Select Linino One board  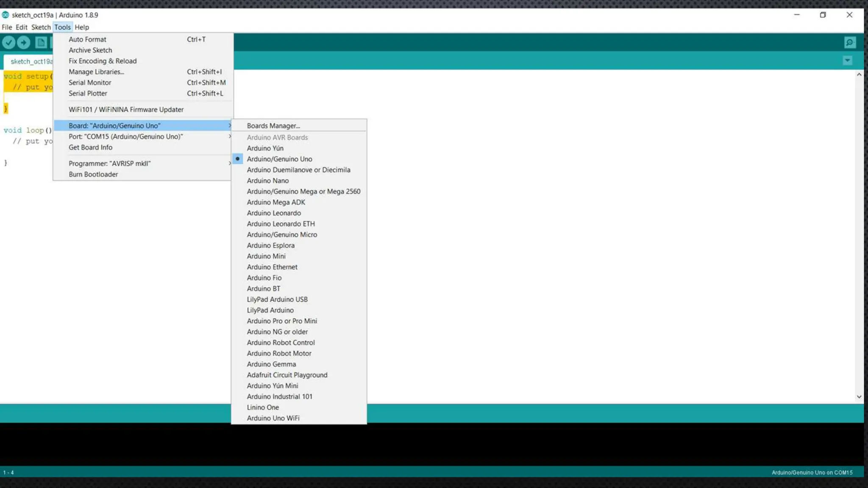click(299, 408)
